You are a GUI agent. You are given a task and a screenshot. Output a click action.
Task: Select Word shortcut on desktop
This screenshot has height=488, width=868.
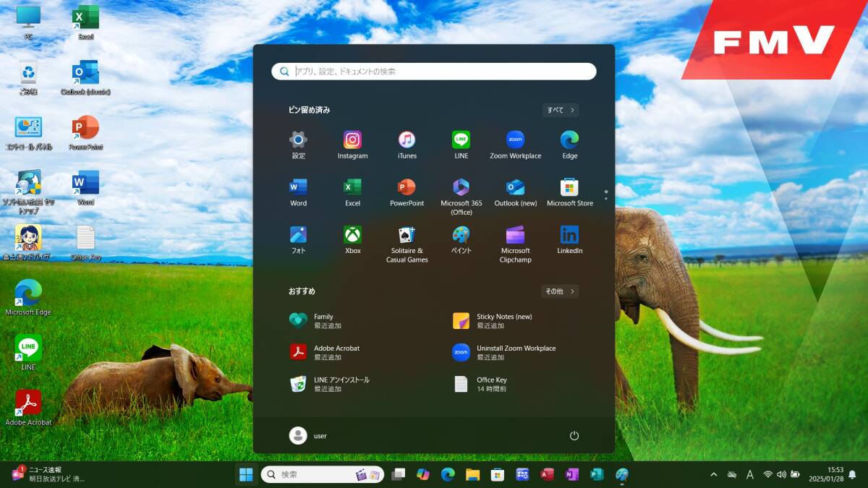[x=85, y=187]
